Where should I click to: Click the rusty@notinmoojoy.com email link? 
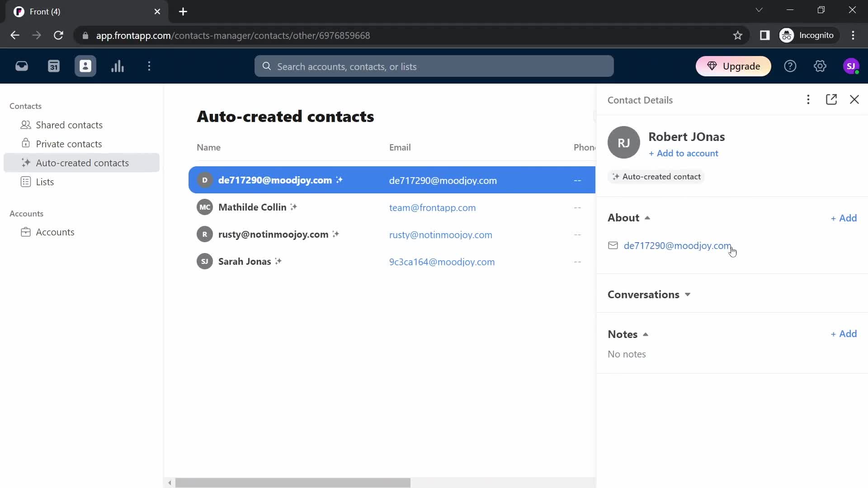(440, 235)
